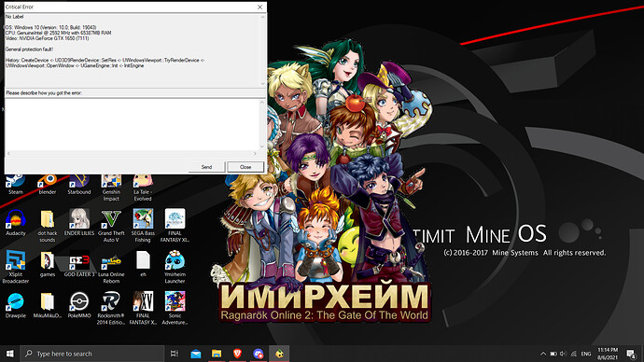Click the 'Video: NVIDIA GeForce GTX 1650' line
Viewport: 644px width, 362px height.
tap(47, 38)
